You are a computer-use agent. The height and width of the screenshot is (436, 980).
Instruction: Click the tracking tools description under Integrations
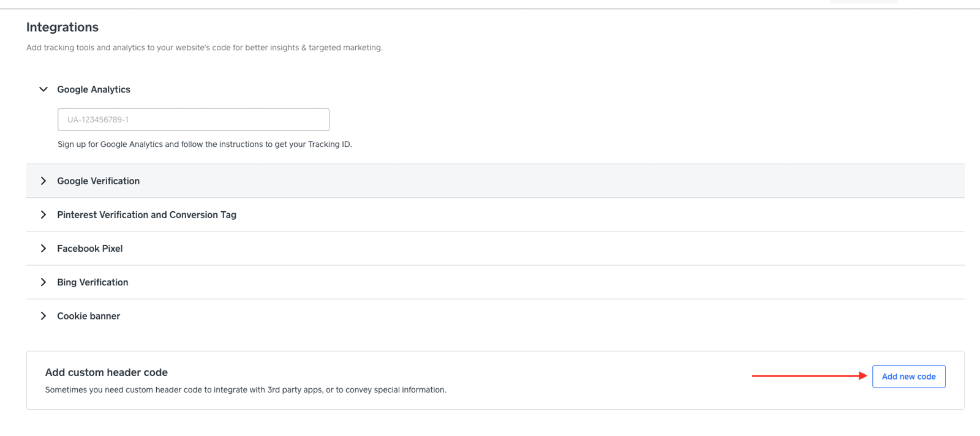pos(205,48)
